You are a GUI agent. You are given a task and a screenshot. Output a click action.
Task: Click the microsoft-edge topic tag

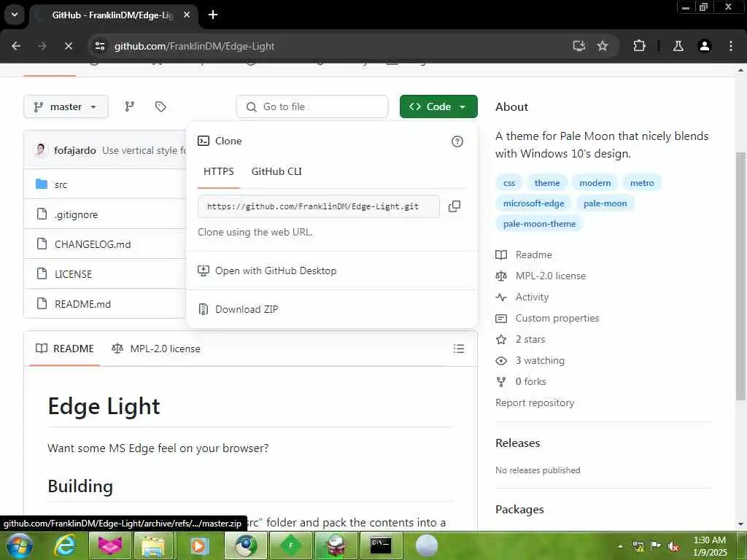533,203
